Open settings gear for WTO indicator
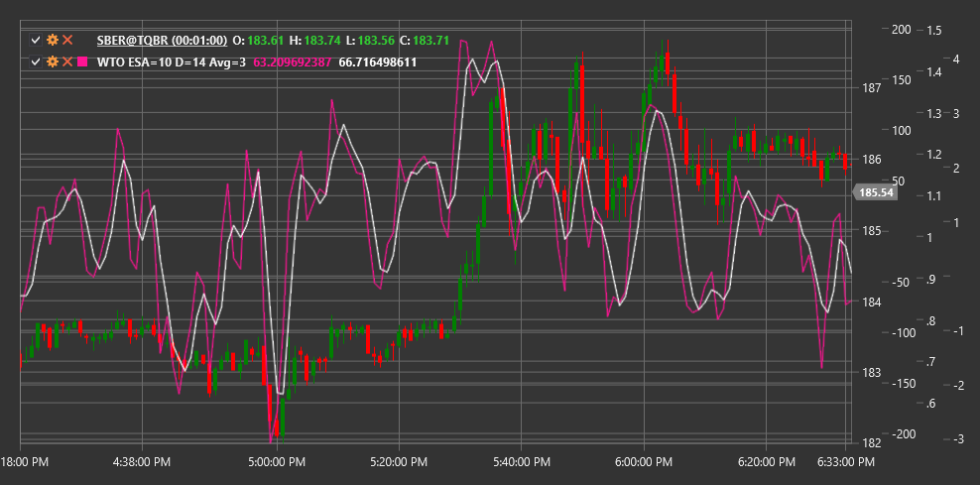Image resolution: width=980 pixels, height=485 pixels. tap(53, 61)
